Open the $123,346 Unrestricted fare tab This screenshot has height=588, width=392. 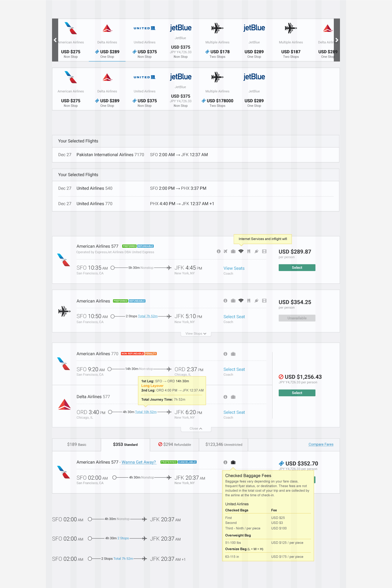coord(224,445)
